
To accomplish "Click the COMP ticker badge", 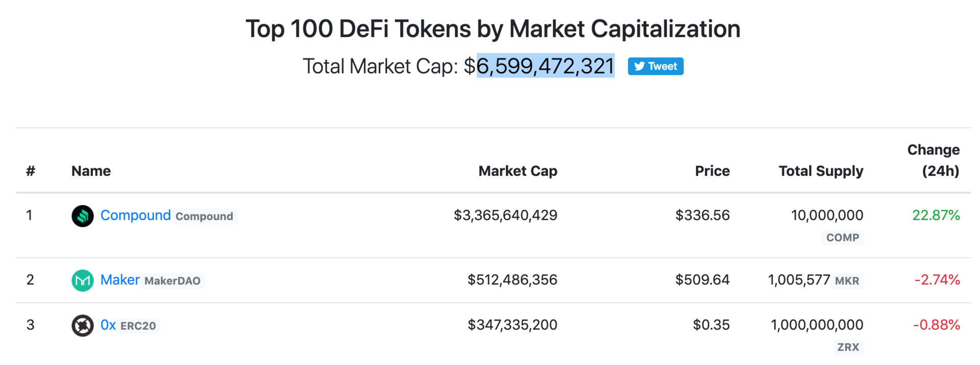I will click(x=843, y=238).
